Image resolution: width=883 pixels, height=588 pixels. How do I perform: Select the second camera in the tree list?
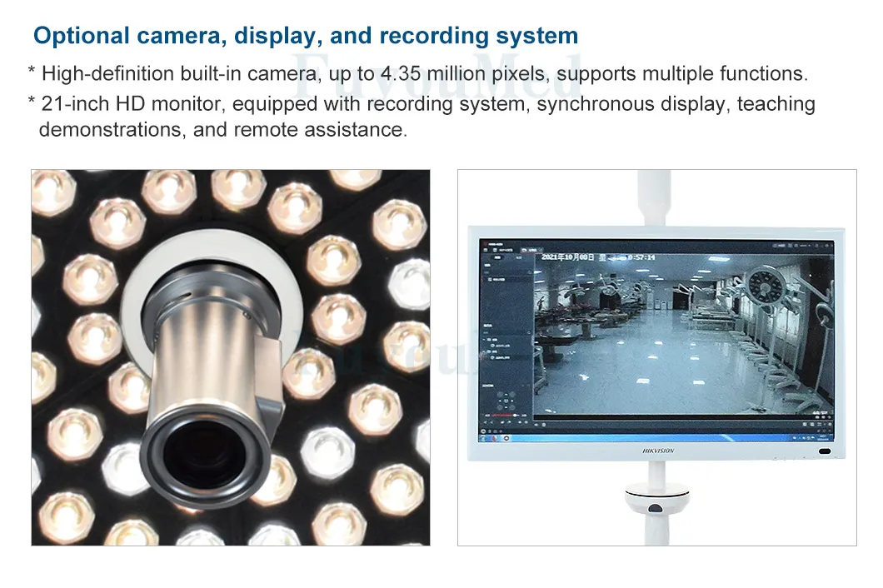pyautogui.click(x=502, y=359)
